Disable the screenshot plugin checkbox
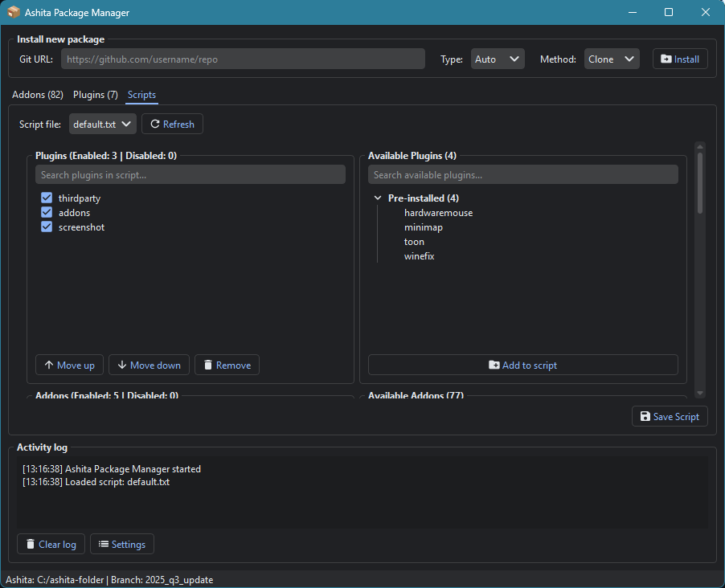Viewport: 725px width, 588px height. click(47, 227)
